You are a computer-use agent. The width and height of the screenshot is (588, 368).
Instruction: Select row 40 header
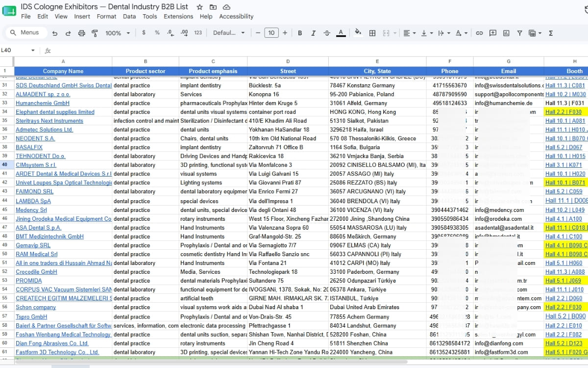click(x=7, y=165)
